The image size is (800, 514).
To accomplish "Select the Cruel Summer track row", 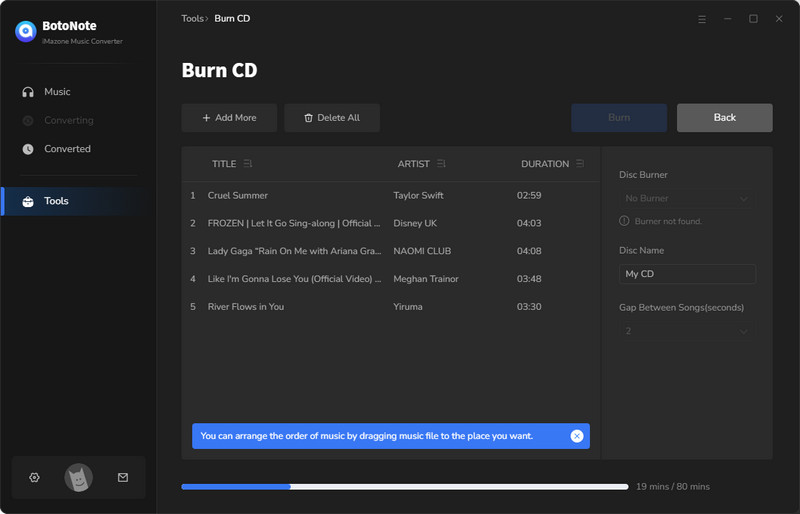I will point(391,195).
